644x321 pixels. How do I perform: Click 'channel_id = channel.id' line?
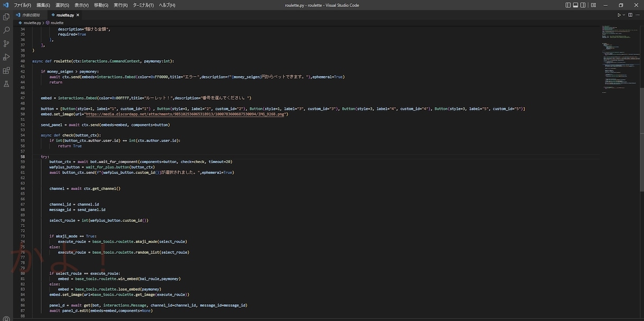(x=74, y=204)
